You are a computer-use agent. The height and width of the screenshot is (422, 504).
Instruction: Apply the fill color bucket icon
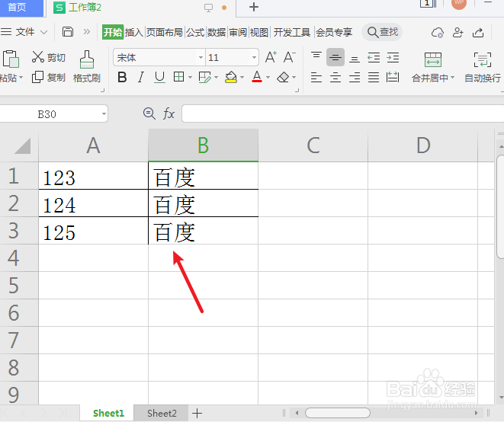pos(231,77)
